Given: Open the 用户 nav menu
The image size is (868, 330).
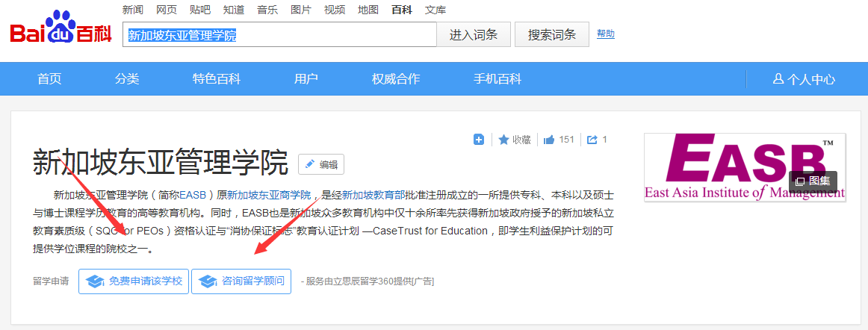Looking at the screenshot, I should click(x=306, y=78).
